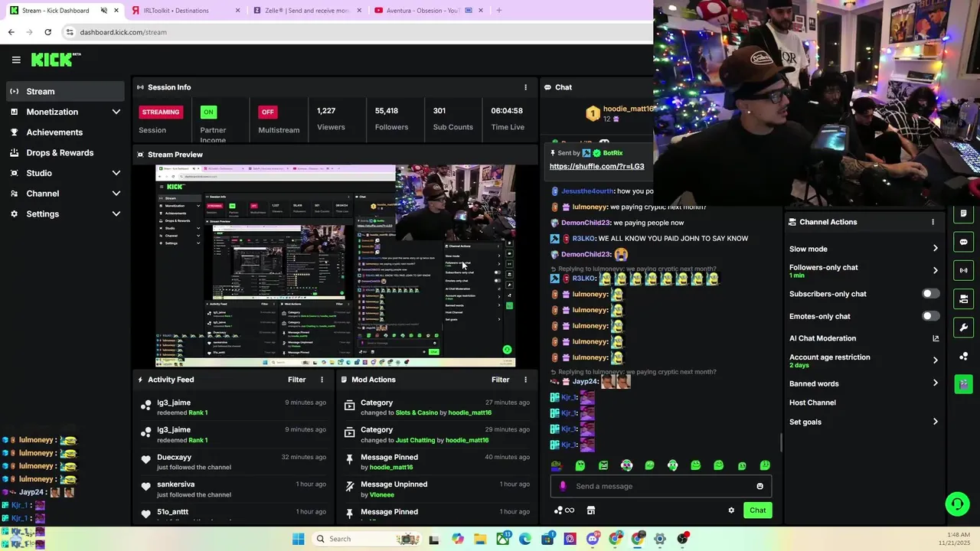Open Slow mode options arrow
980x551 pixels.
click(x=936, y=249)
